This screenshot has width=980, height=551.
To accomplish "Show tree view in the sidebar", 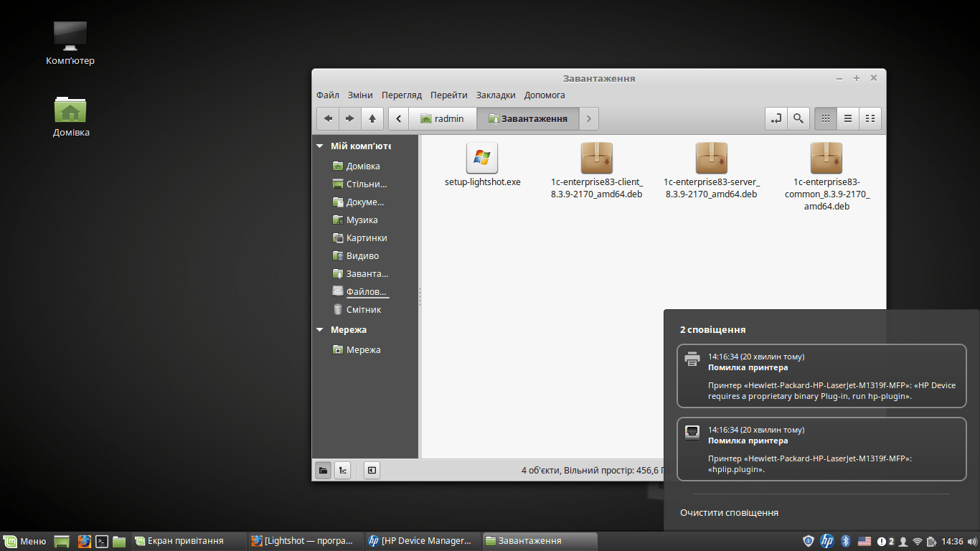I will point(344,471).
